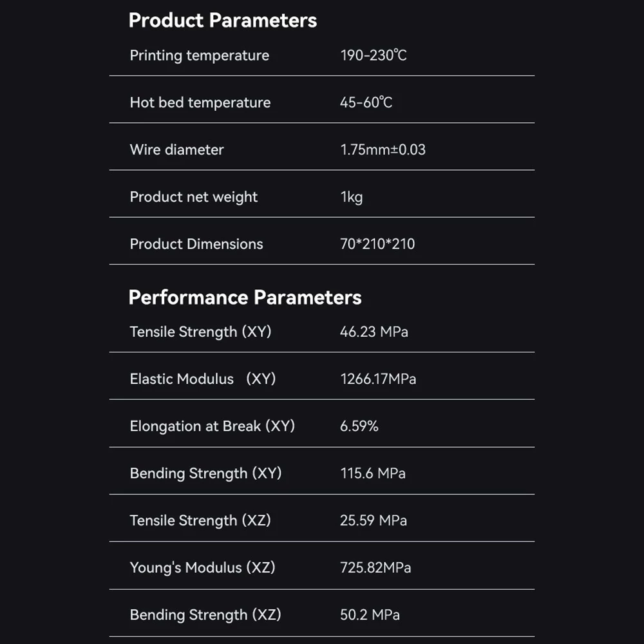The image size is (644, 644).
Task: Click the Product Parameters heading
Action: pyautogui.click(x=223, y=21)
